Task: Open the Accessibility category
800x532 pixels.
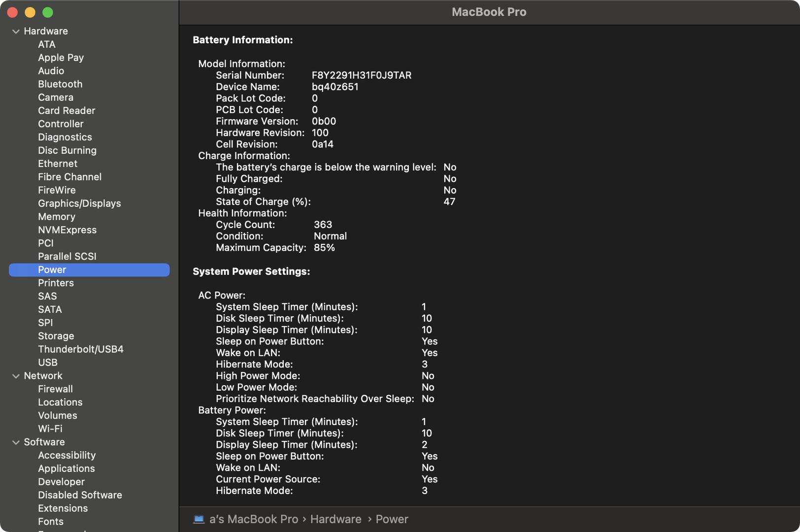Action: coord(67,456)
